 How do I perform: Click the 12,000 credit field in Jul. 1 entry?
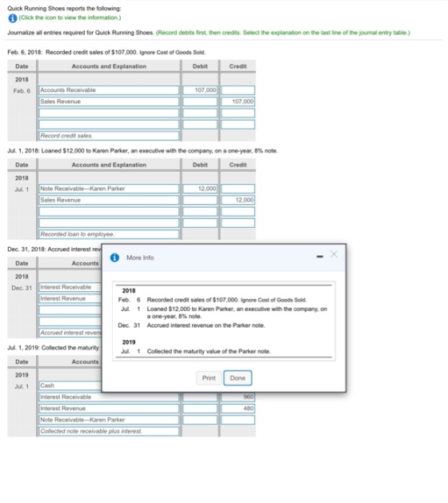pyautogui.click(x=238, y=200)
